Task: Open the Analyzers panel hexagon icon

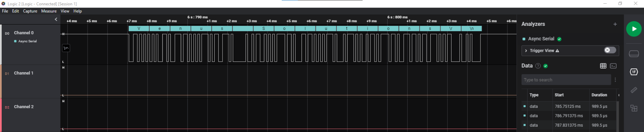Action: pyautogui.click(x=634, y=72)
